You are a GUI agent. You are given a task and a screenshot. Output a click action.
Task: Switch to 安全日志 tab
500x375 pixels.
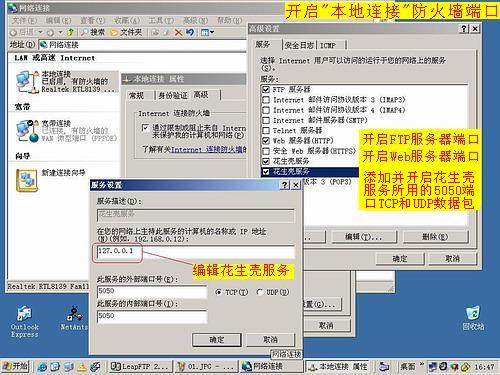tap(299, 45)
